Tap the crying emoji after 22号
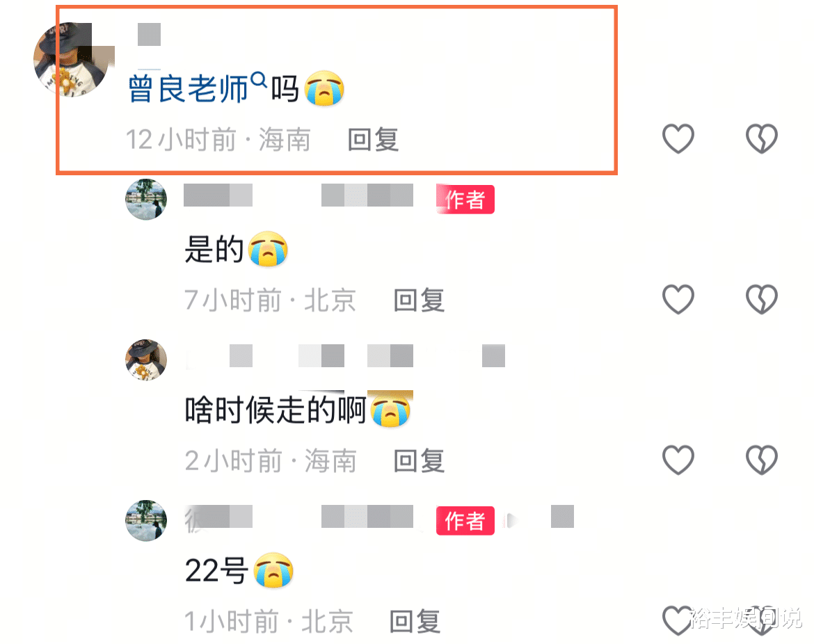This screenshot has width=814, height=644. pos(273,570)
